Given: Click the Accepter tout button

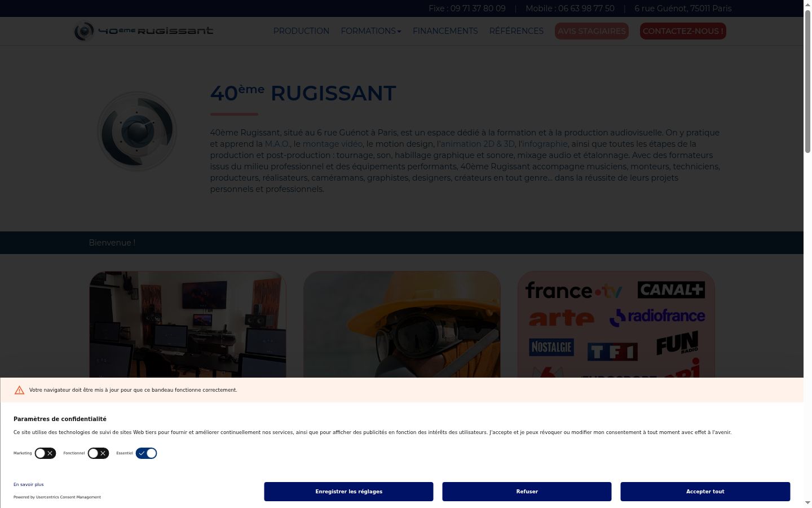Looking at the screenshot, I should [x=705, y=492].
